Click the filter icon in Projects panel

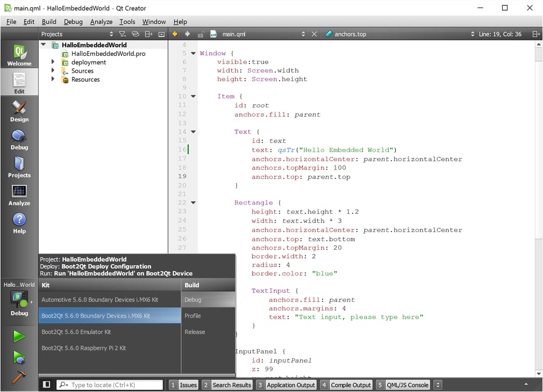(123, 34)
